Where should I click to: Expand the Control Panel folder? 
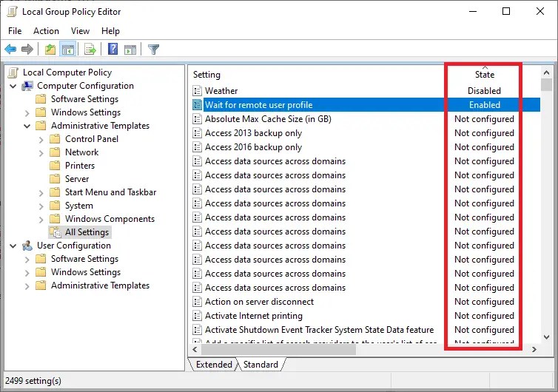tap(41, 140)
